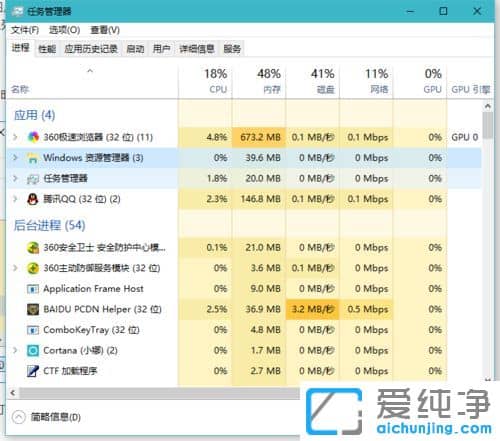Image resolution: width=500 pixels, height=441 pixels.
Task: Toggle sort arrow above 名称 column
Action: pos(90,71)
